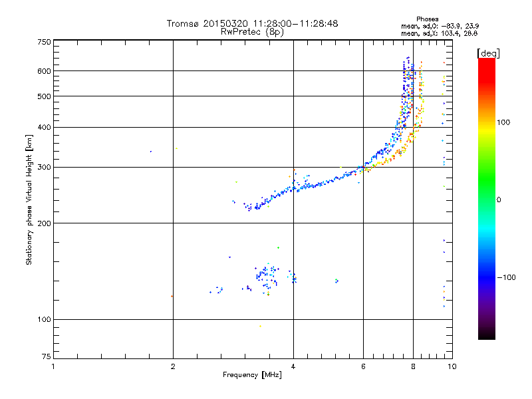This screenshot has width=532, height=399.
Task: Click the x-axis label "4"
Action: point(293,366)
